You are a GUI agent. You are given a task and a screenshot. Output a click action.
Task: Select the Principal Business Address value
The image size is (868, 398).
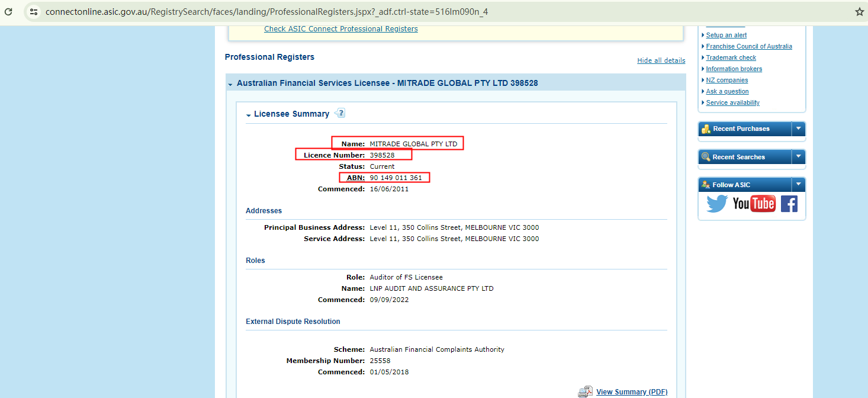[x=454, y=227]
